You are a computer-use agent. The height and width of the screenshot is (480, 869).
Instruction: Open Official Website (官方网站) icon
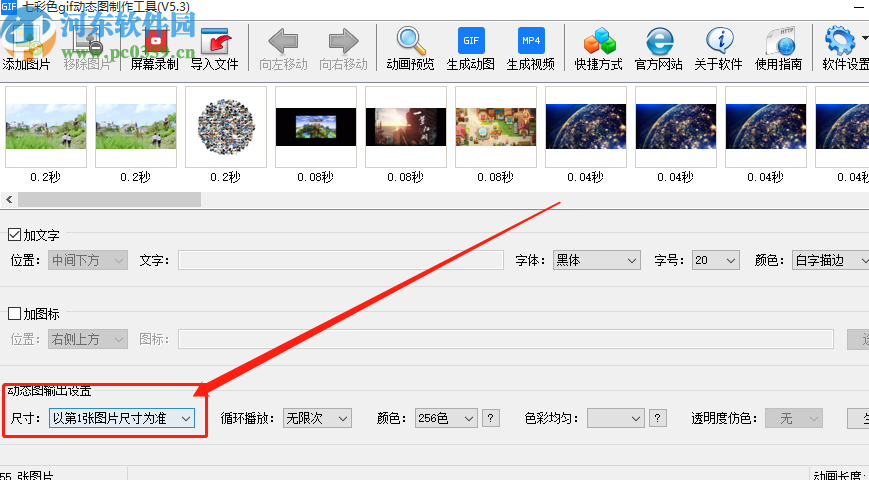(659, 48)
